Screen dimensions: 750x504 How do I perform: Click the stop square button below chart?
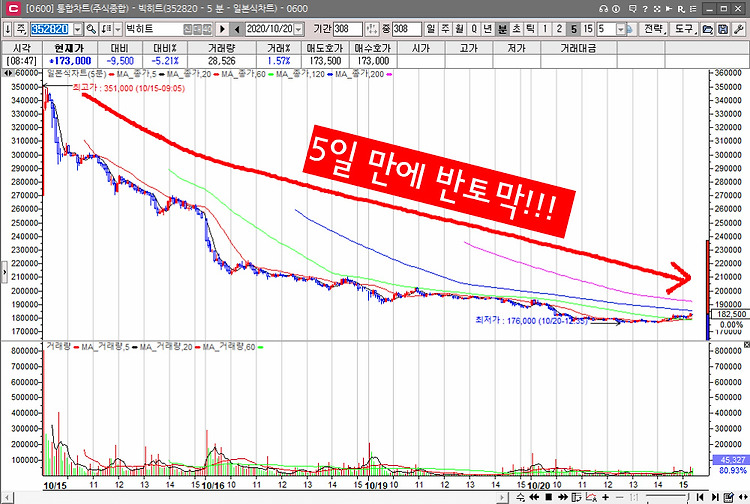tap(549, 497)
